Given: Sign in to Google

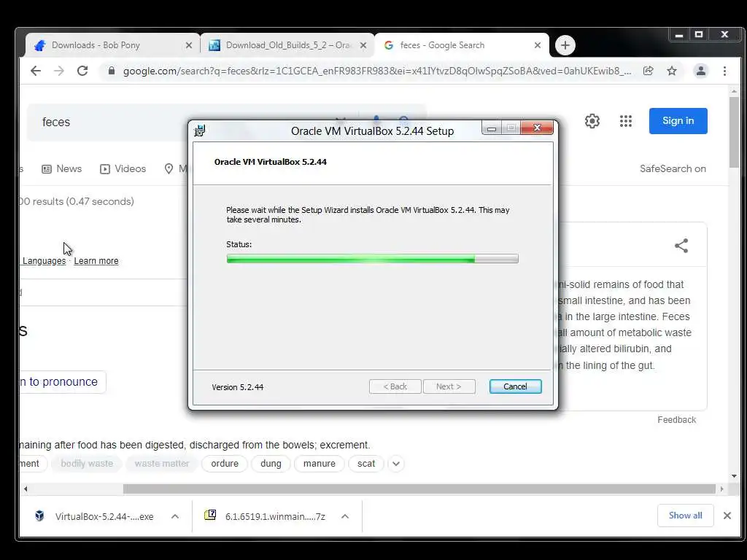Looking at the screenshot, I should tap(678, 121).
